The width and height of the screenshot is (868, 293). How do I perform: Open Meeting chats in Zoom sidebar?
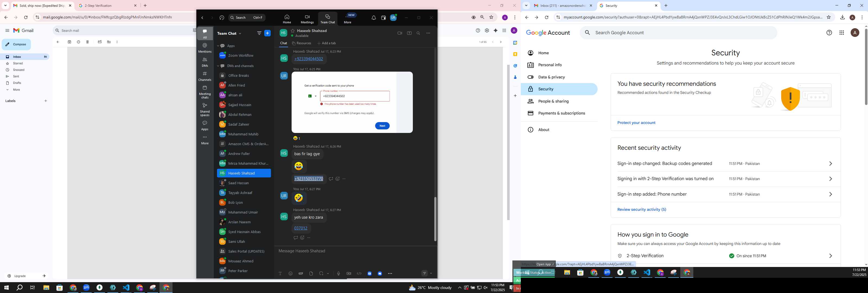tap(205, 92)
